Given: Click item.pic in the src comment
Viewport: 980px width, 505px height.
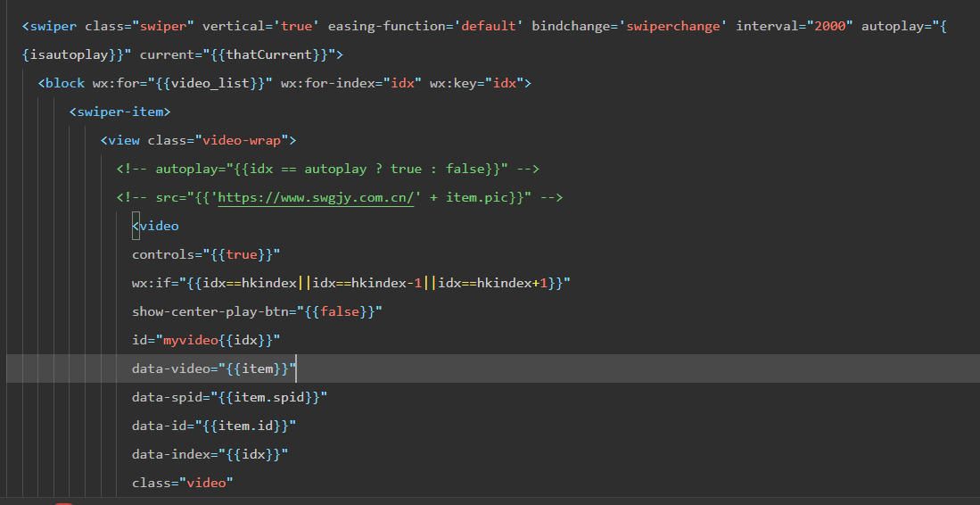Looking at the screenshot, I should click(478, 197).
